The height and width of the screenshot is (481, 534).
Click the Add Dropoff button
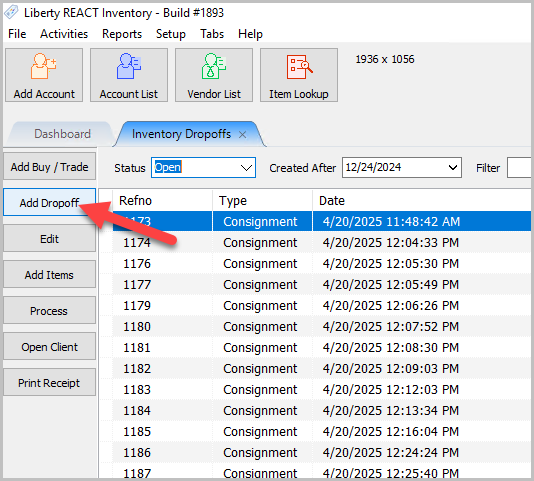(49, 202)
